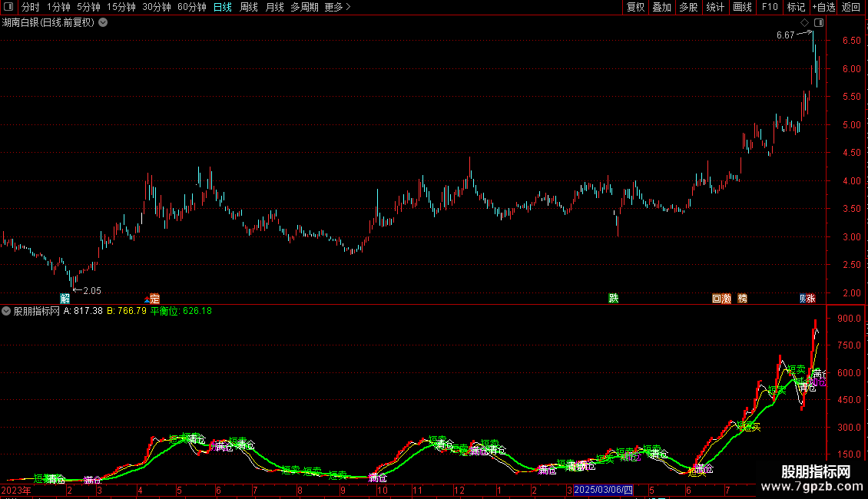Screen dimensions: 868x499
Task: Click the 榜 event marker
Action: point(742,299)
